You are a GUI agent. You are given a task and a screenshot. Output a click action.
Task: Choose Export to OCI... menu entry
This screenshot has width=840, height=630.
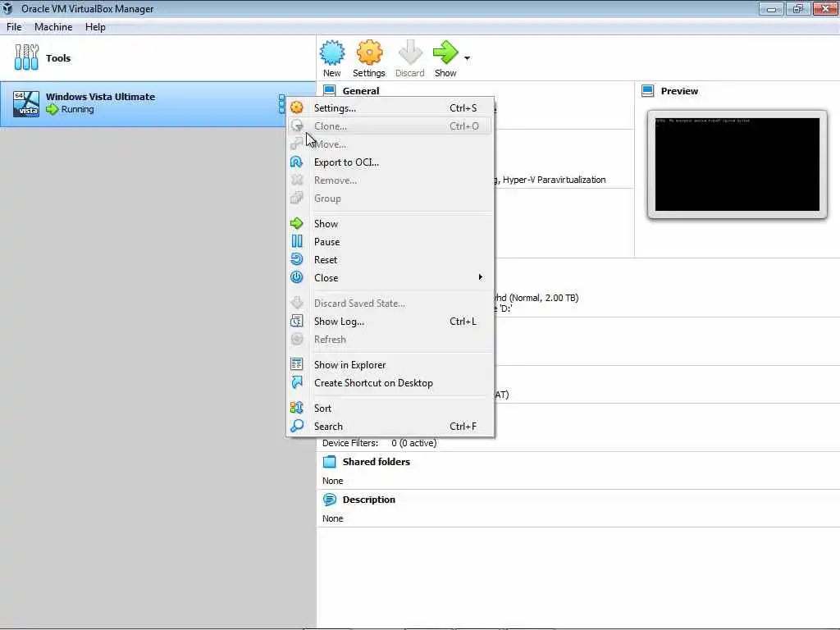click(390, 162)
